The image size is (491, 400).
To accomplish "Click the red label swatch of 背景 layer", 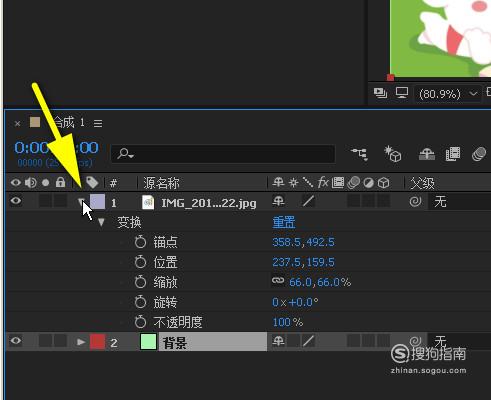I will pyautogui.click(x=97, y=342).
